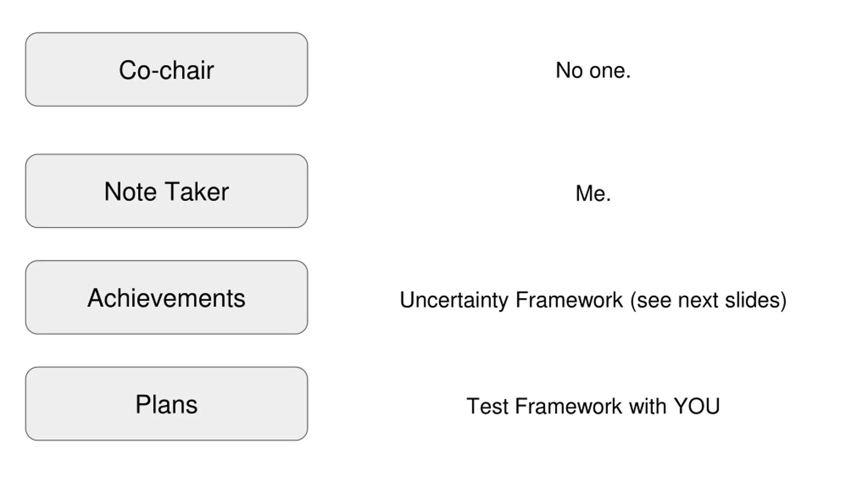Click the Uncertainty Framework text line
The height and width of the screenshot is (488, 868).
593,300
